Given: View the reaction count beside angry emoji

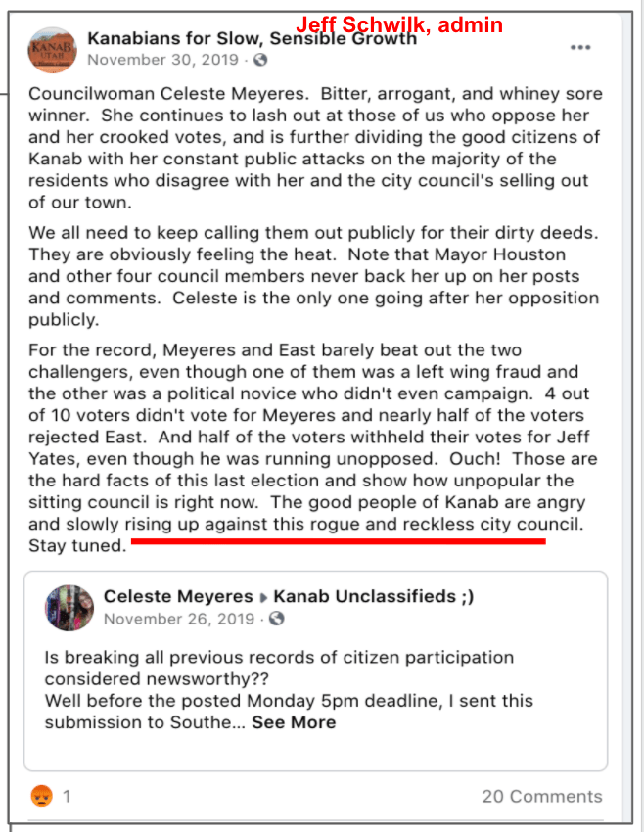Looking at the screenshot, I should point(67,796).
